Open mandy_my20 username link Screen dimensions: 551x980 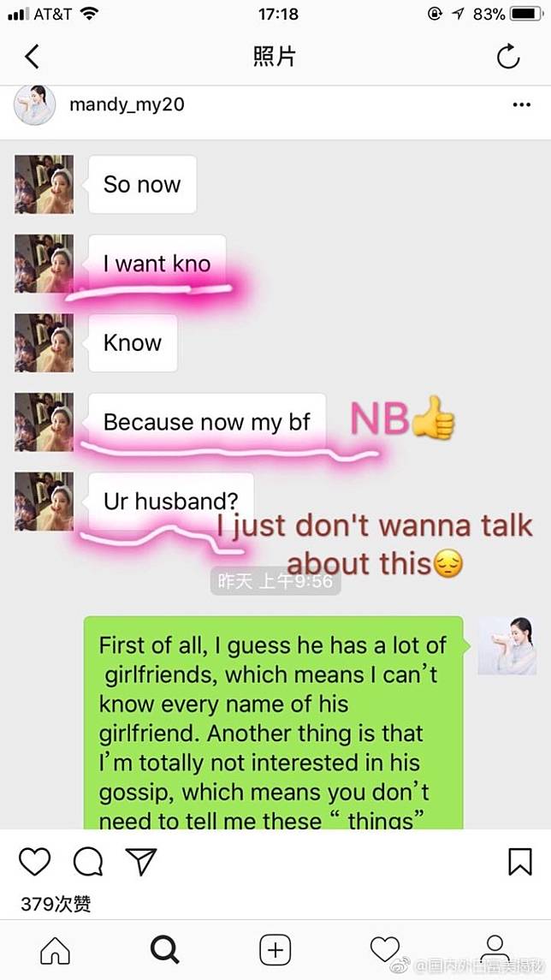(x=127, y=104)
